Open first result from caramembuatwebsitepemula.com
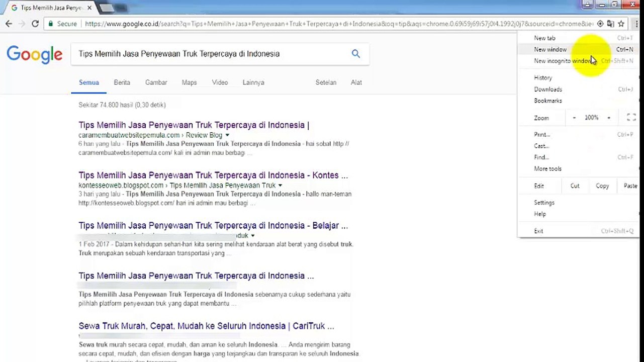 point(194,125)
